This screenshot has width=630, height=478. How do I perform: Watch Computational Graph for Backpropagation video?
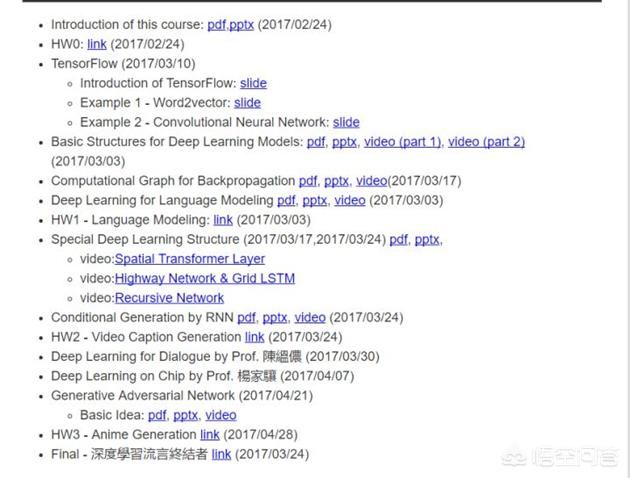point(372,181)
